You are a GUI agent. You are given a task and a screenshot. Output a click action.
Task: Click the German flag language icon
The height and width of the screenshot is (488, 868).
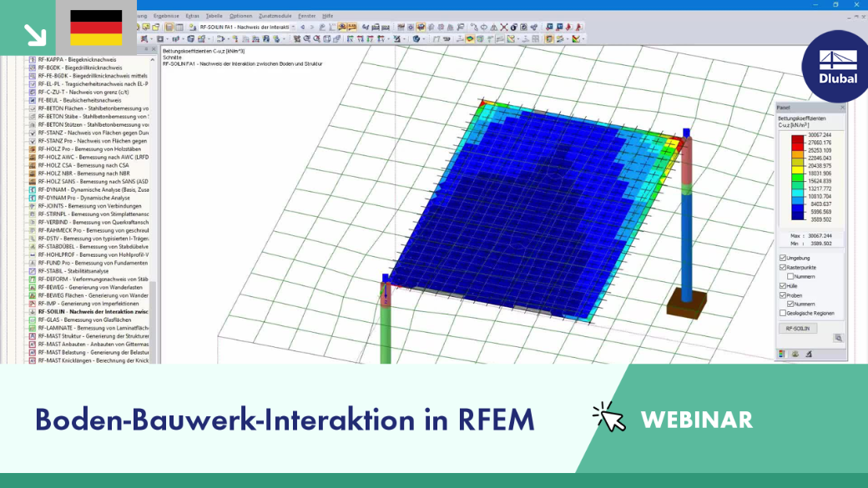pyautogui.click(x=96, y=28)
